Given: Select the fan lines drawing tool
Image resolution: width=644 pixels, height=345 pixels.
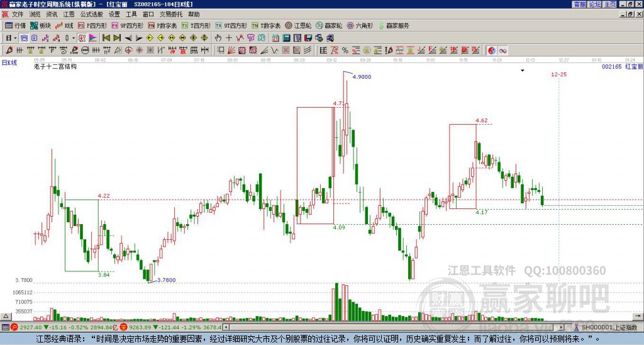Looking at the screenshot, I should pyautogui.click(x=231, y=50).
